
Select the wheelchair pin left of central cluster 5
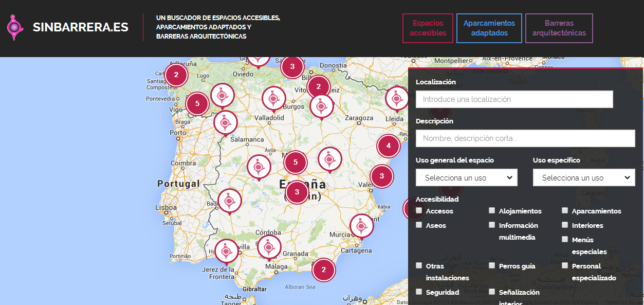point(259,168)
